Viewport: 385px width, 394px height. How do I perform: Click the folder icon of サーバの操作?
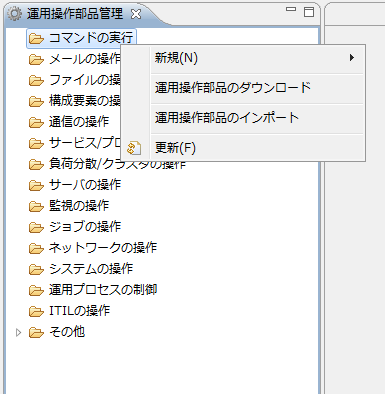click(x=36, y=186)
